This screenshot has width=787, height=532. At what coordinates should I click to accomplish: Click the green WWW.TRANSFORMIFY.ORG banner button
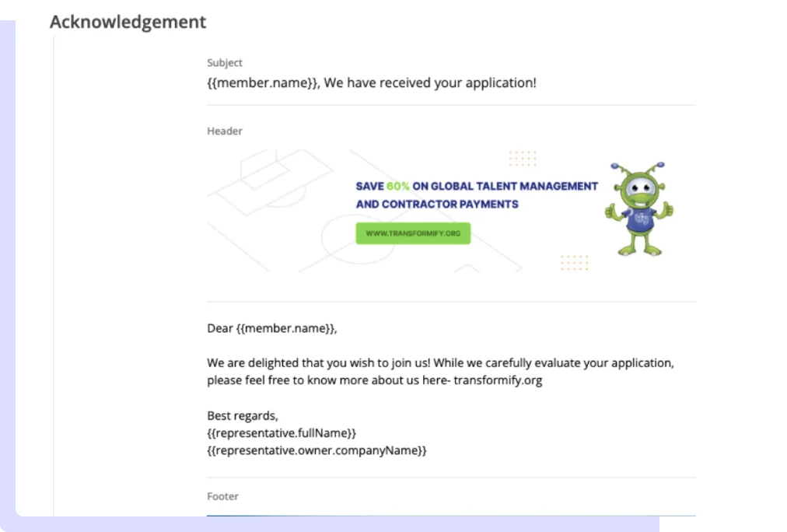pos(413,233)
